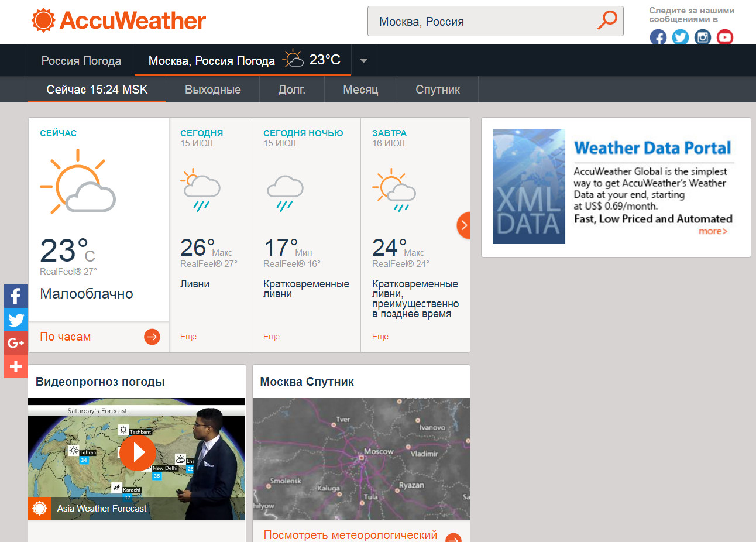
Task: Click the search magnifier icon
Action: [x=607, y=20]
